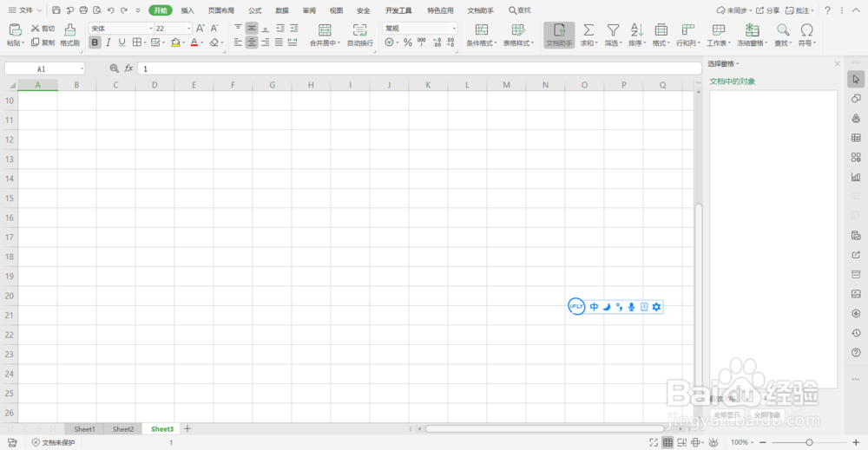This screenshot has width=868, height=450.
Task: Toggle Bold formatting
Action: pyautogui.click(x=95, y=42)
